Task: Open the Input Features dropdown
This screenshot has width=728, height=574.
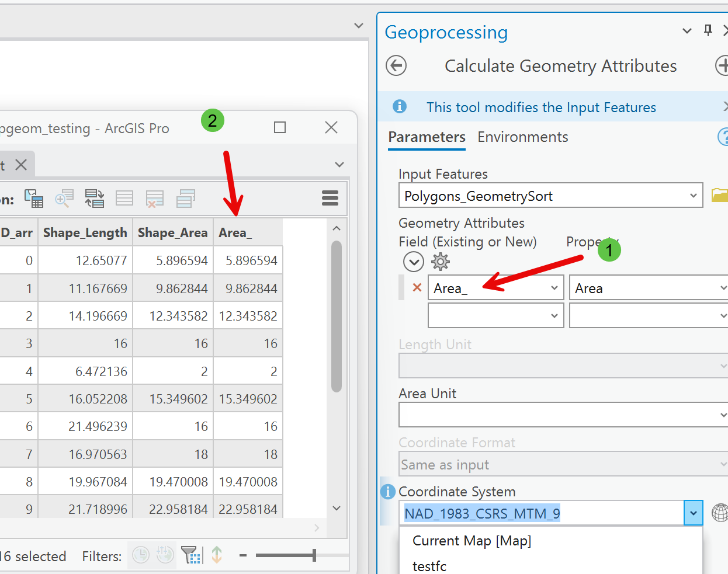Action: point(694,196)
